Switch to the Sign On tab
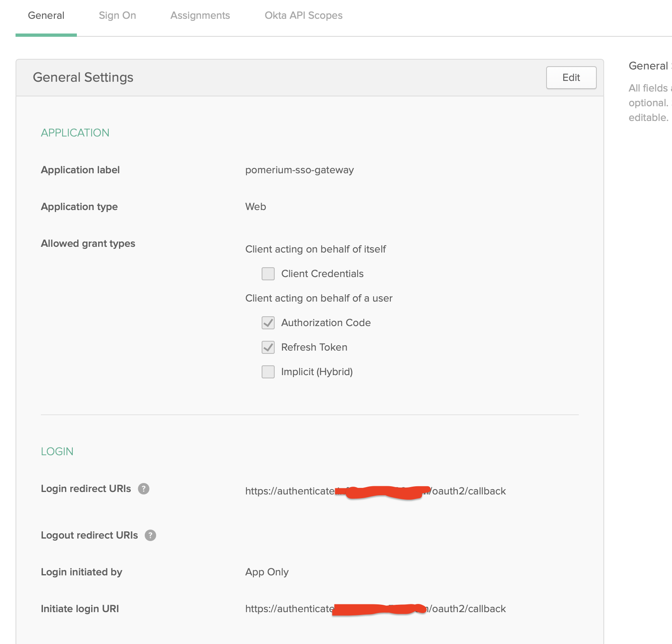The height and width of the screenshot is (644, 672). click(x=117, y=15)
